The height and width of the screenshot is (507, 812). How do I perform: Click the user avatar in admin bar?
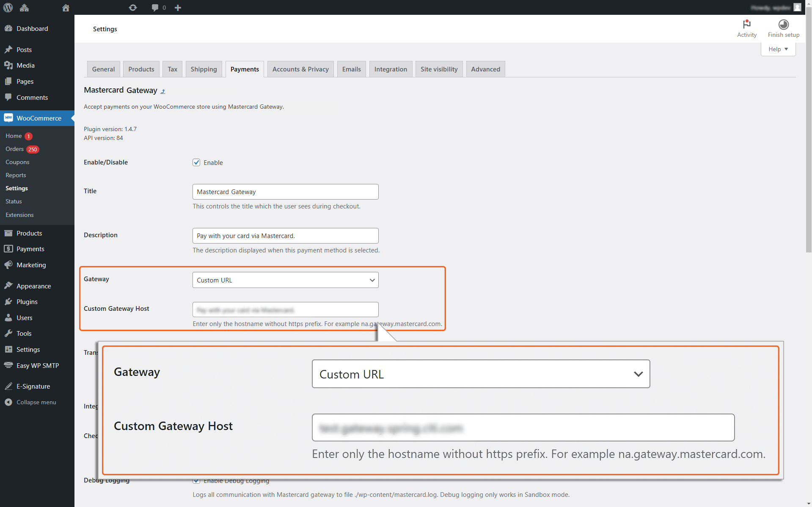[x=797, y=8]
